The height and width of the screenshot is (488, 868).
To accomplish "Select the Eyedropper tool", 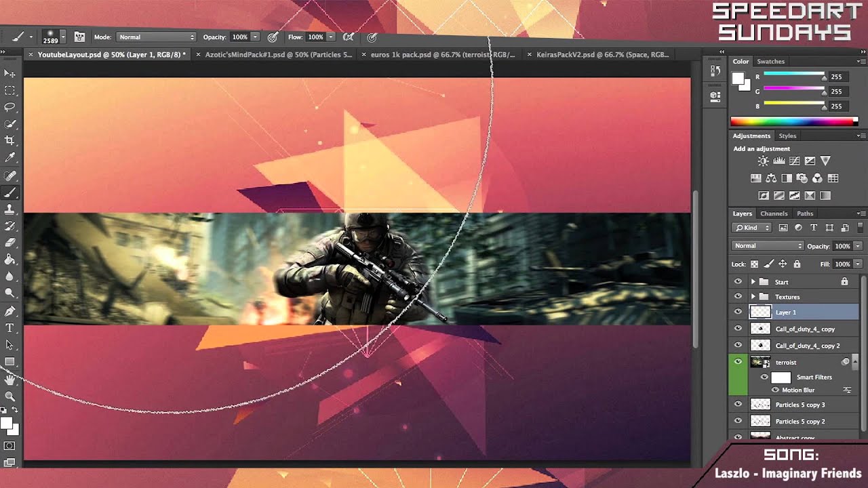I will 9,158.
